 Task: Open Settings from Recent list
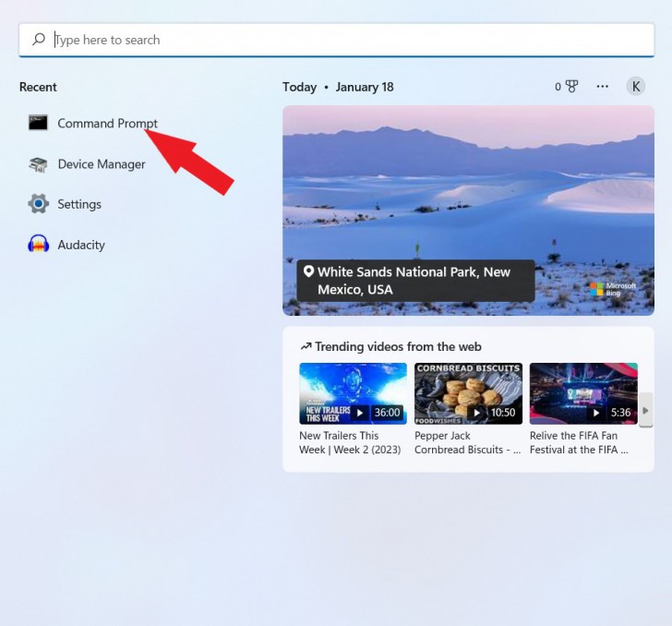79,204
